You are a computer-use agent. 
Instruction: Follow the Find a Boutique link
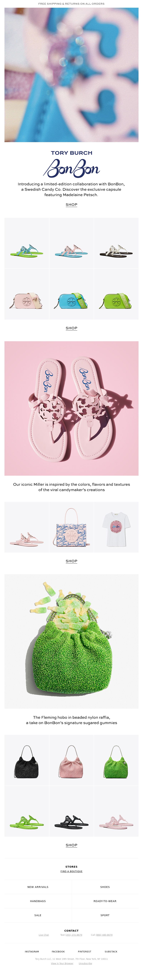[x=71, y=871]
